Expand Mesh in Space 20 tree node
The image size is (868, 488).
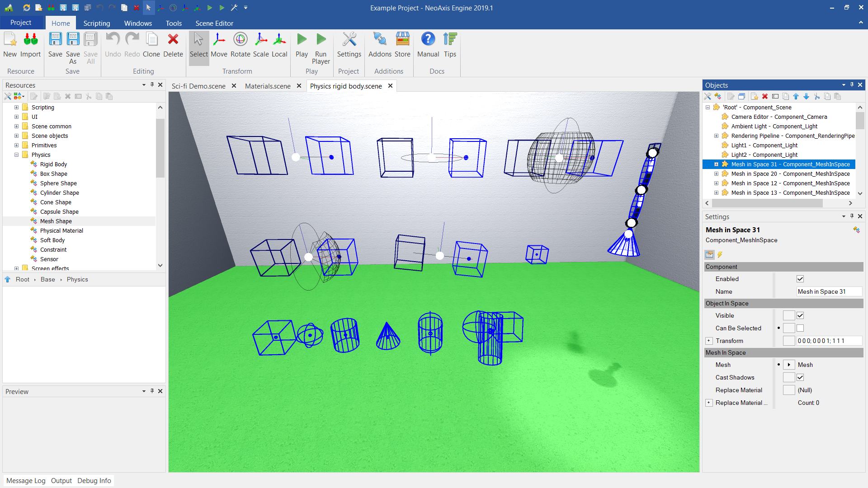(716, 174)
